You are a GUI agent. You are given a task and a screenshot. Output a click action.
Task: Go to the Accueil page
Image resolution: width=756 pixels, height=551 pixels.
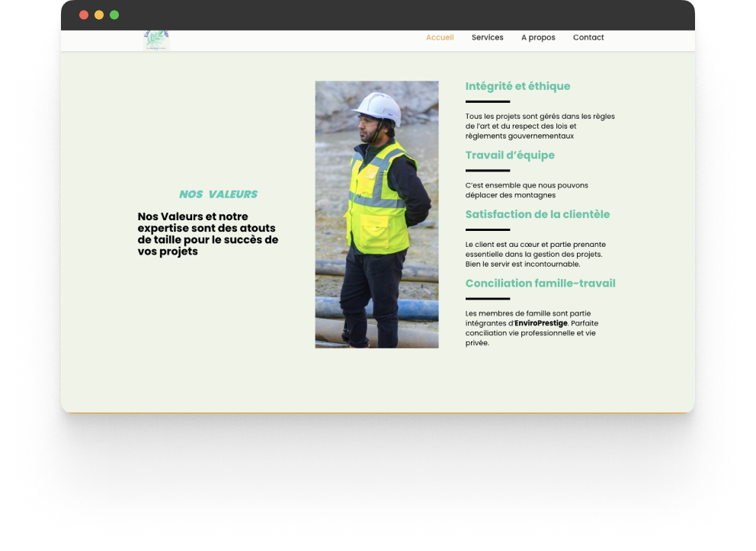pos(440,37)
